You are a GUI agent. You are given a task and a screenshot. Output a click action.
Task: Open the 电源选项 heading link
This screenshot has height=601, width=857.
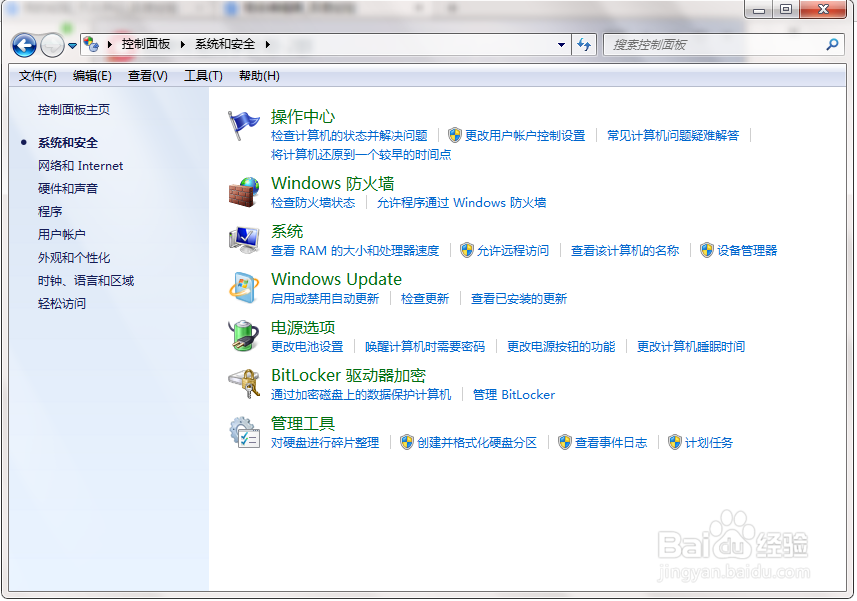tap(303, 327)
